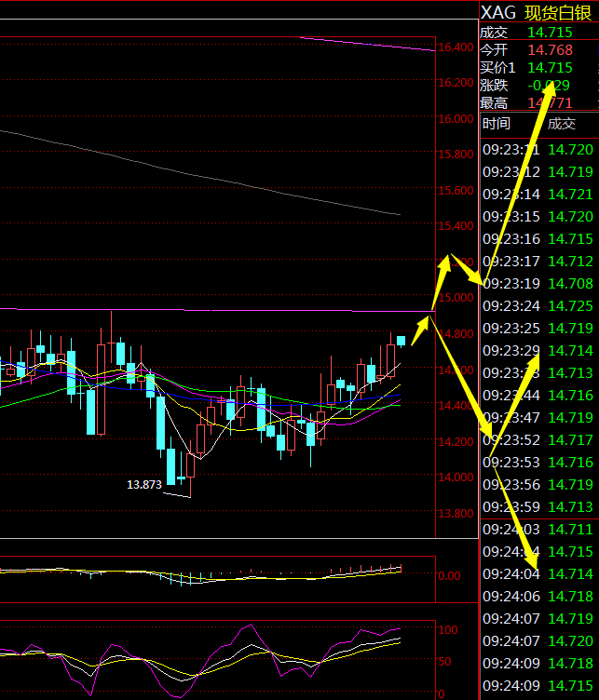The width and height of the screenshot is (599, 700).
Task: Select the 09:23:15 tick at 14.720
Action: (538, 217)
